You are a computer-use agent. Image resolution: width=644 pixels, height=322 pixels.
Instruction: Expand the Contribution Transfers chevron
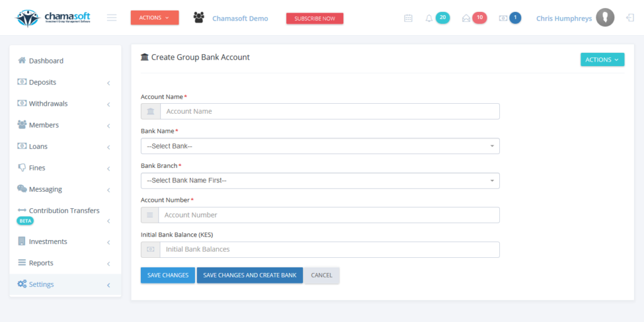point(109,221)
